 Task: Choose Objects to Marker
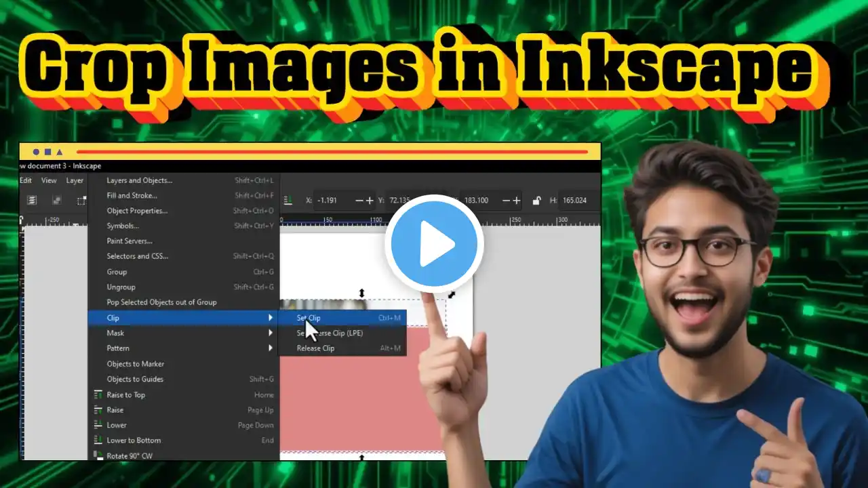184,364
